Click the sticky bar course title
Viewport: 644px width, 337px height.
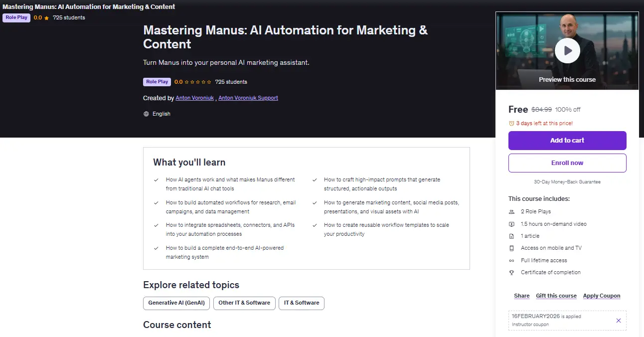(x=89, y=7)
